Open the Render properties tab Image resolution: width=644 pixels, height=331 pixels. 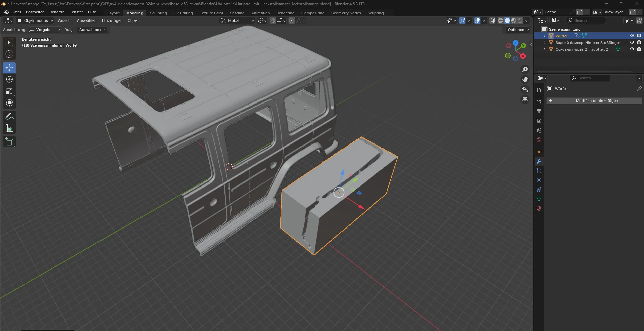pyautogui.click(x=539, y=101)
